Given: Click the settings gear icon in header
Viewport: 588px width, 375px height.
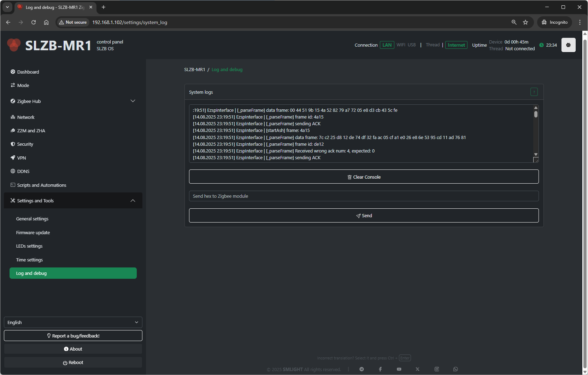Looking at the screenshot, I should tap(568, 45).
